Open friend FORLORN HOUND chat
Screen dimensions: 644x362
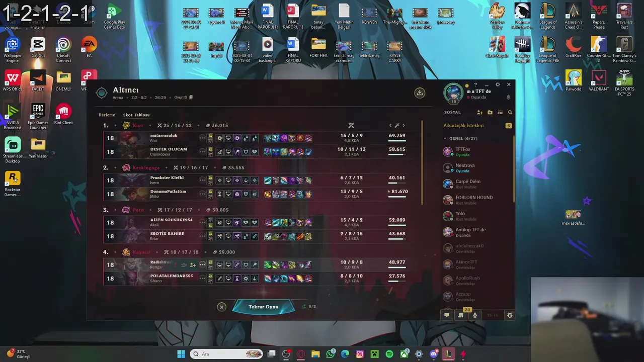pyautogui.click(x=478, y=200)
